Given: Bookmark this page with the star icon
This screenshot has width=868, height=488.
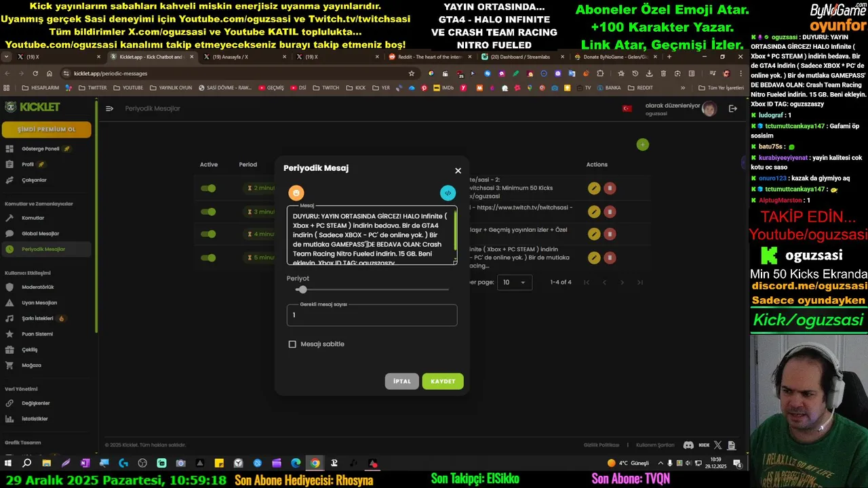Looking at the screenshot, I should tap(411, 73).
